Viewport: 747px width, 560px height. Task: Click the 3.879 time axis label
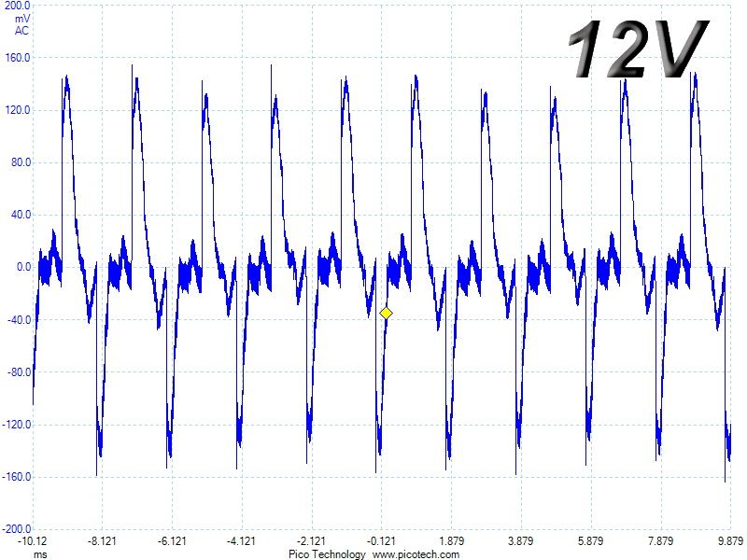click(521, 541)
